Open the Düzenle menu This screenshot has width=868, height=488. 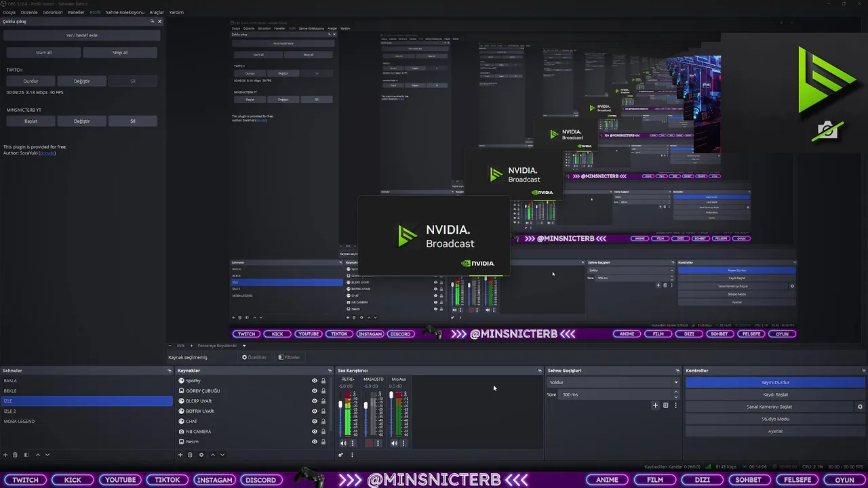[29, 12]
